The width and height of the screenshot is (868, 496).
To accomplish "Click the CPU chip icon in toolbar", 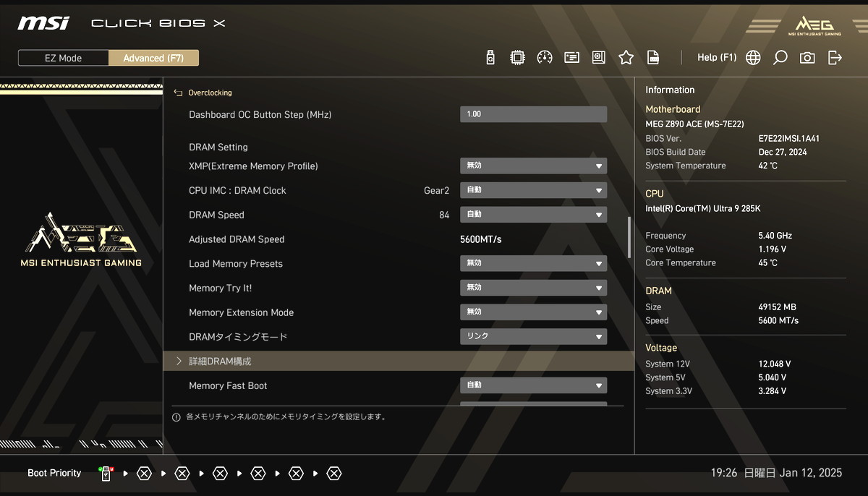I will (517, 58).
